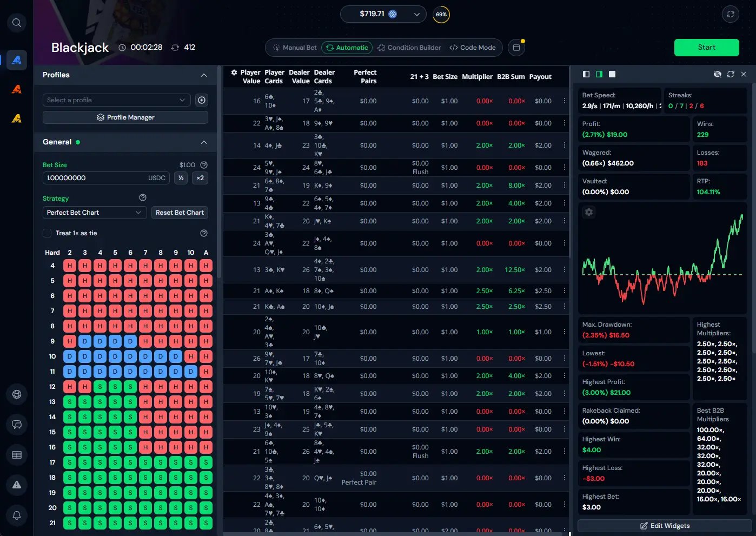Click the notification bell in sidebar

coord(17,515)
